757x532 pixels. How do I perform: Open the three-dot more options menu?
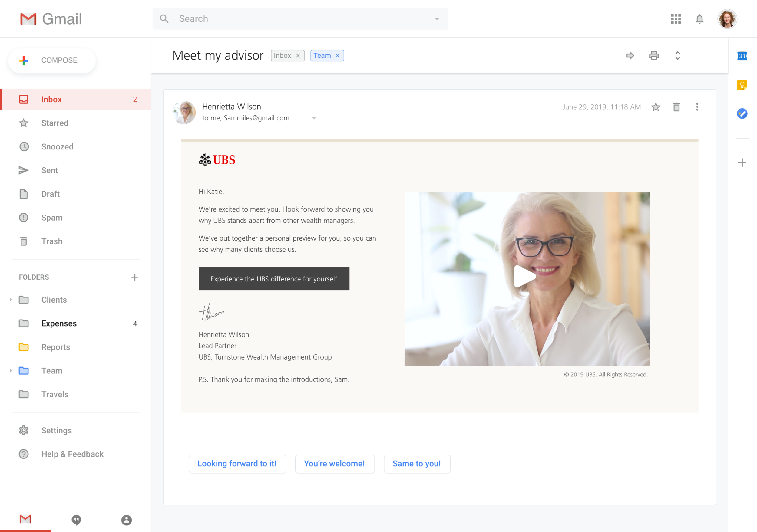pyautogui.click(x=697, y=107)
